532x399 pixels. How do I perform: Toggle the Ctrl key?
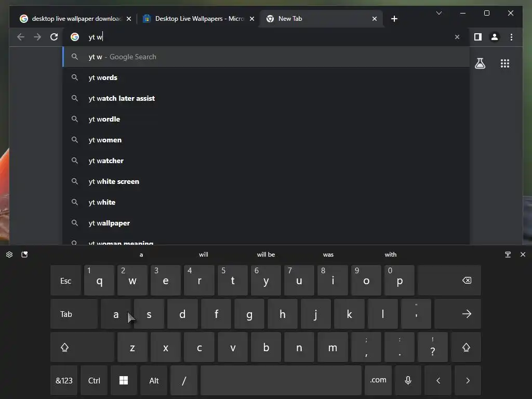click(x=94, y=380)
